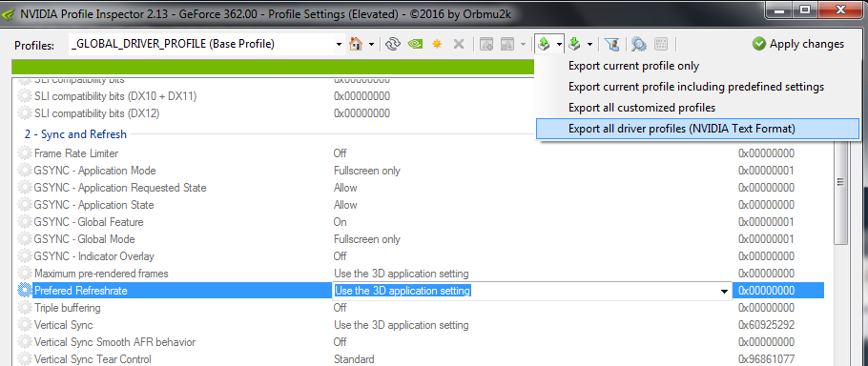
Task: Select the Vertical Sync setting row
Action: click(x=421, y=324)
